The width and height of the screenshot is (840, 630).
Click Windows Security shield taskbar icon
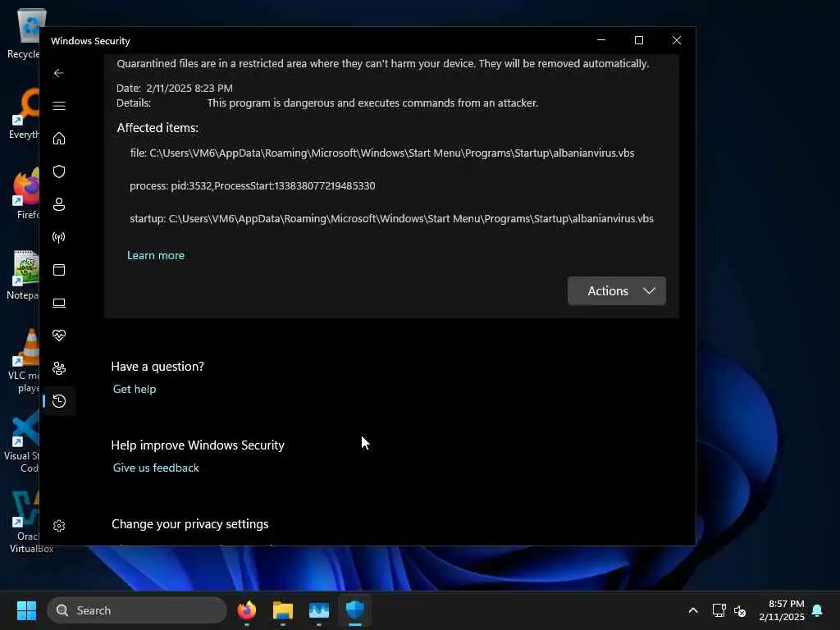[x=355, y=610]
